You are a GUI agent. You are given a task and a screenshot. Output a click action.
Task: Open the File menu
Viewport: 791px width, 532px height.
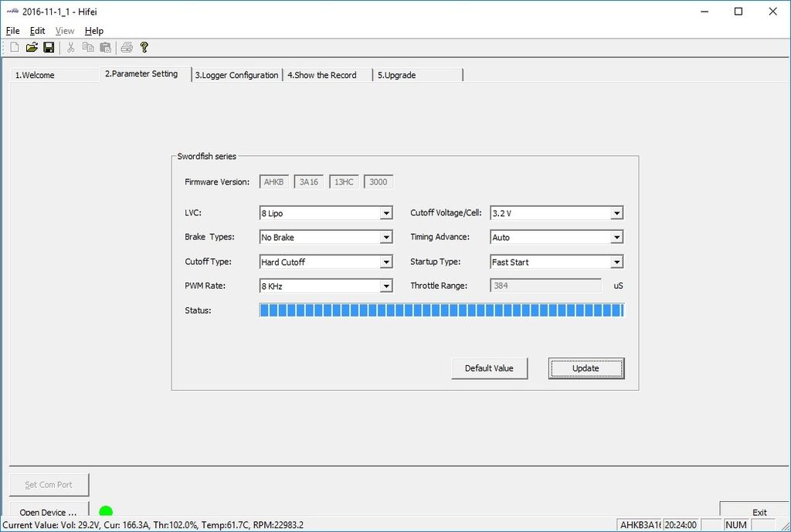pyautogui.click(x=12, y=31)
